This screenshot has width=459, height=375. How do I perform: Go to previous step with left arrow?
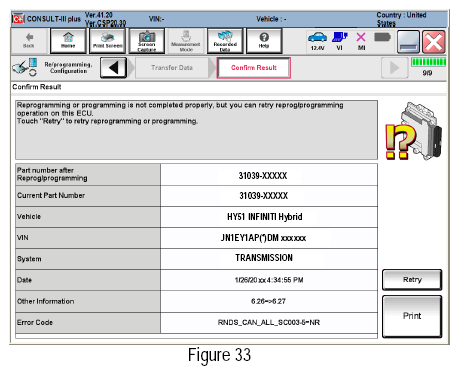point(114,68)
